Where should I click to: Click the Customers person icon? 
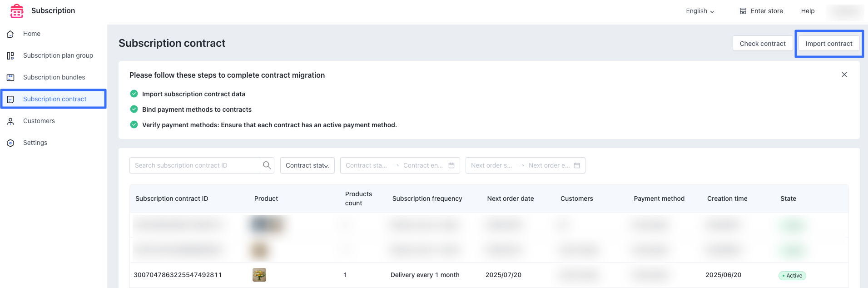[10, 121]
